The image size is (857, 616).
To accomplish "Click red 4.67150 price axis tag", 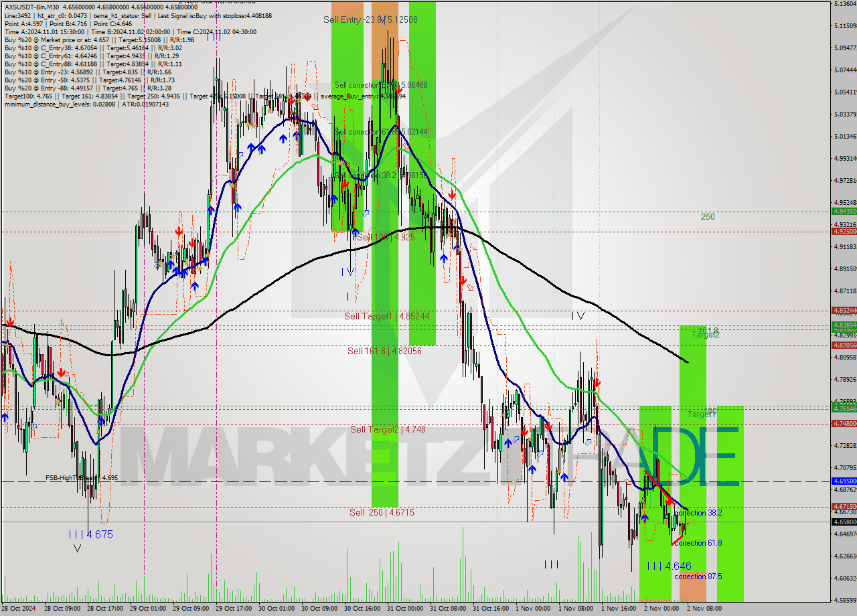I will coord(844,506).
